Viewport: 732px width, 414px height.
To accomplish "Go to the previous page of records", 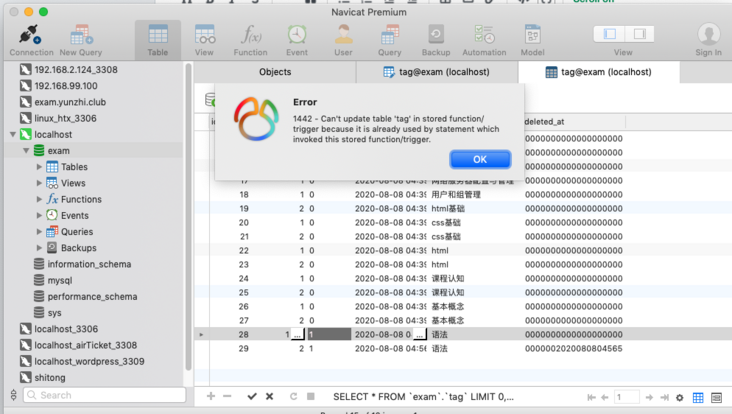I will click(x=605, y=398).
